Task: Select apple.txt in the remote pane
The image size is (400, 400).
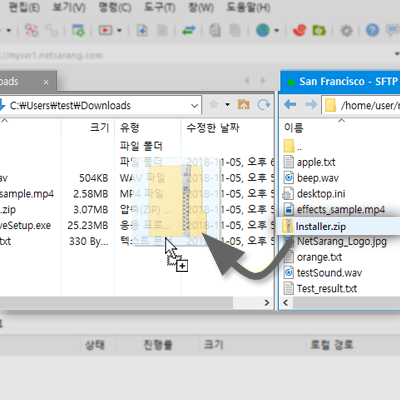Action: pyautogui.click(x=309, y=162)
